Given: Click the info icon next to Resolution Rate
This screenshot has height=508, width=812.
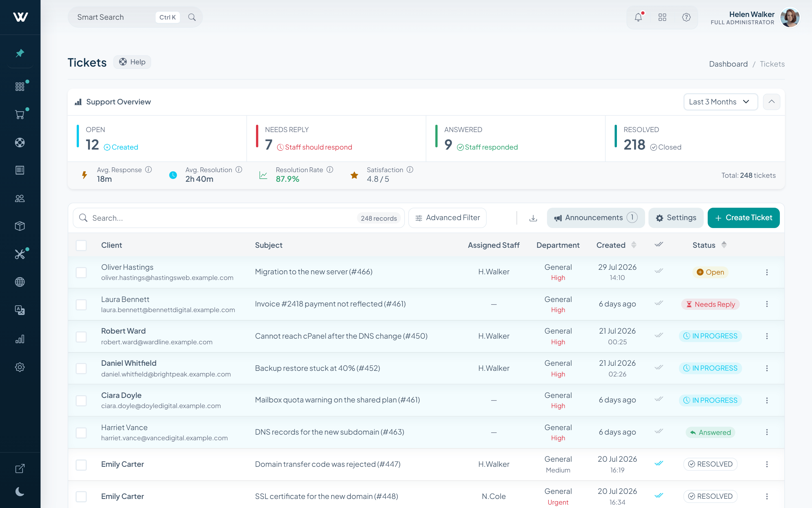Looking at the screenshot, I should (x=330, y=170).
